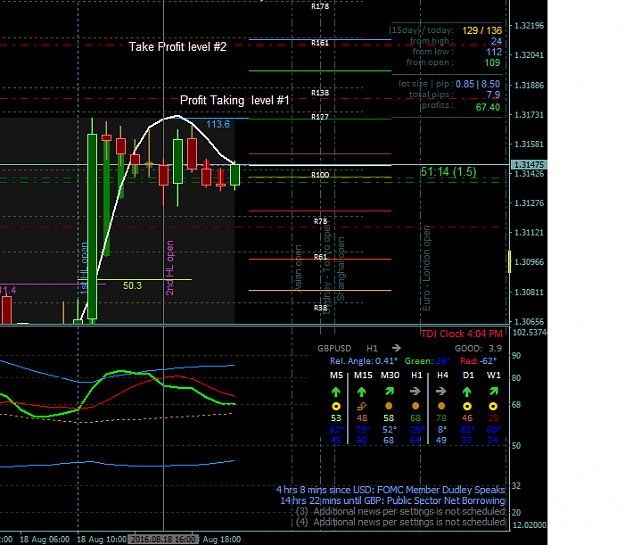Click the GOOD: 3.9 rating text
Image resolution: width=625 pixels, height=545 pixels.
[x=478, y=348]
